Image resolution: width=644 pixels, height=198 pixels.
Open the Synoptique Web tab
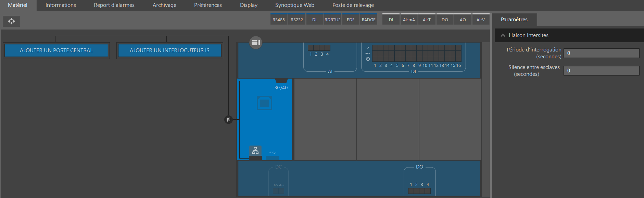(294, 5)
